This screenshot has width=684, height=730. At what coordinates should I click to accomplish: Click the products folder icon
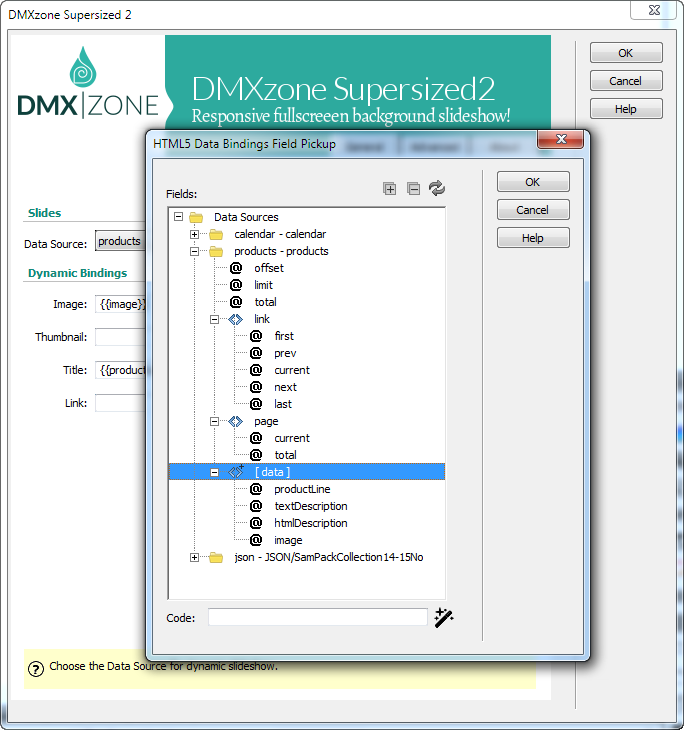click(x=216, y=251)
